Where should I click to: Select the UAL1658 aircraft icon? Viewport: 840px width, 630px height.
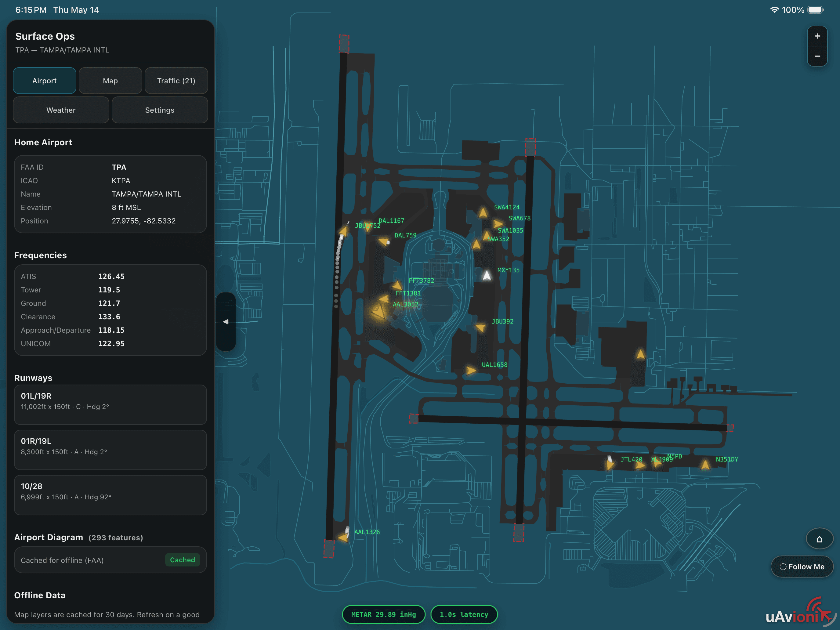click(x=471, y=370)
